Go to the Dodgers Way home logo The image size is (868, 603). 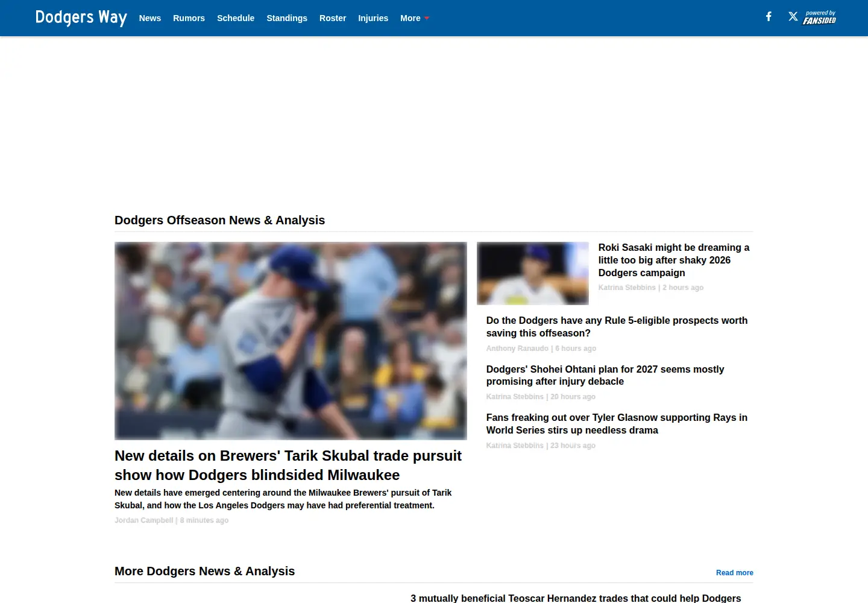coord(81,17)
